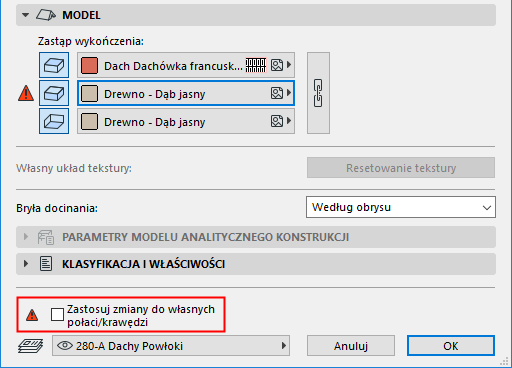512x368 pixels.
Task: Click Resetowanie tekstury button
Action: pos(401,168)
